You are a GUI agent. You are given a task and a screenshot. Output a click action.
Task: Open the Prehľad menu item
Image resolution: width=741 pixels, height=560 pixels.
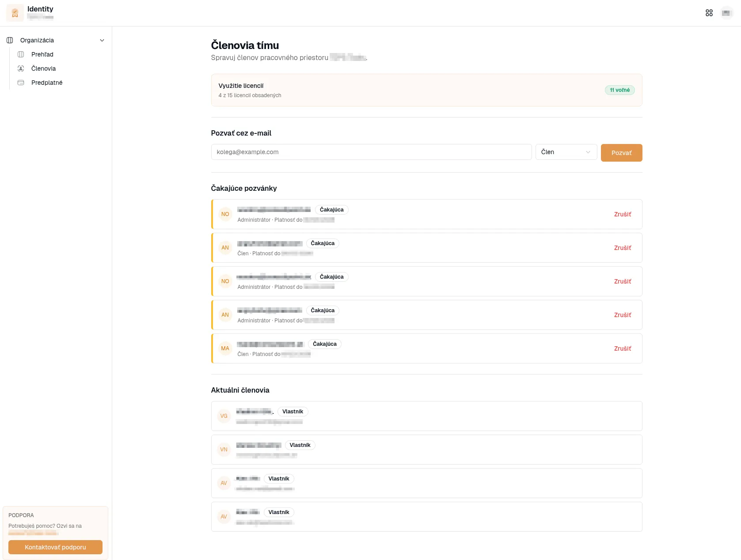(x=42, y=54)
